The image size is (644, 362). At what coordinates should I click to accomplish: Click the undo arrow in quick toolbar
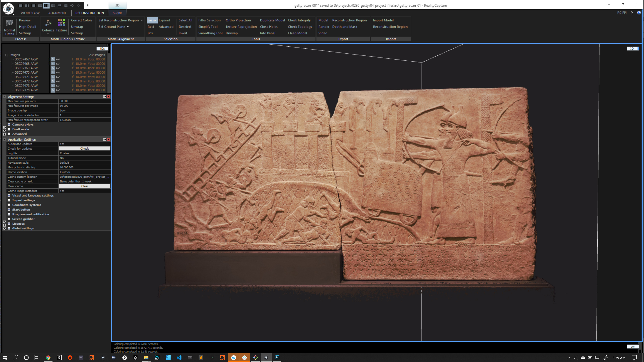click(72, 6)
